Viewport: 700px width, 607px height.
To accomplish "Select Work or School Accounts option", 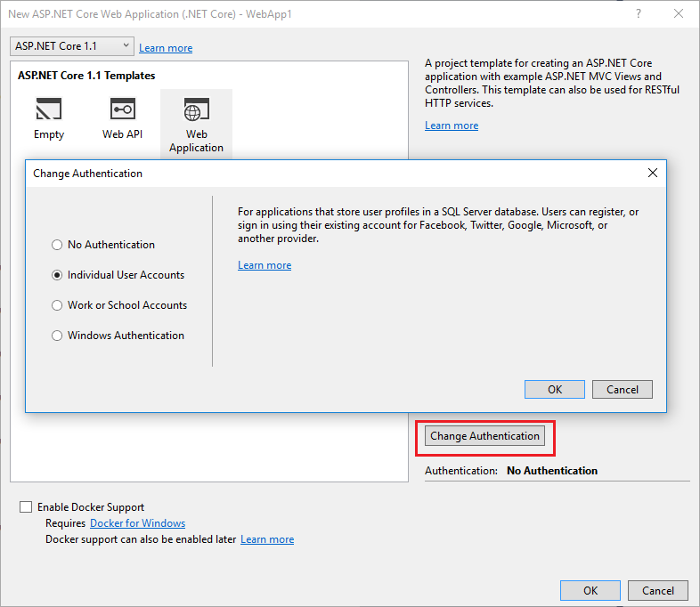I will 57,305.
